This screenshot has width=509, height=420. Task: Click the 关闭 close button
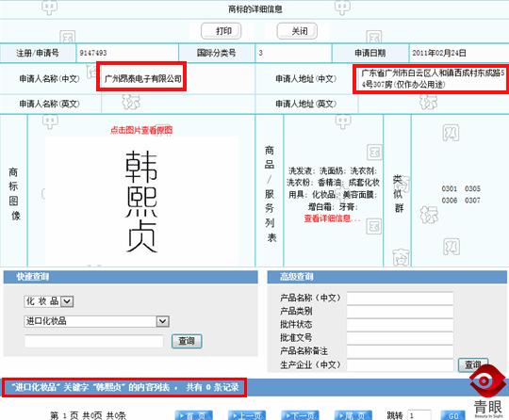pyautogui.click(x=297, y=31)
